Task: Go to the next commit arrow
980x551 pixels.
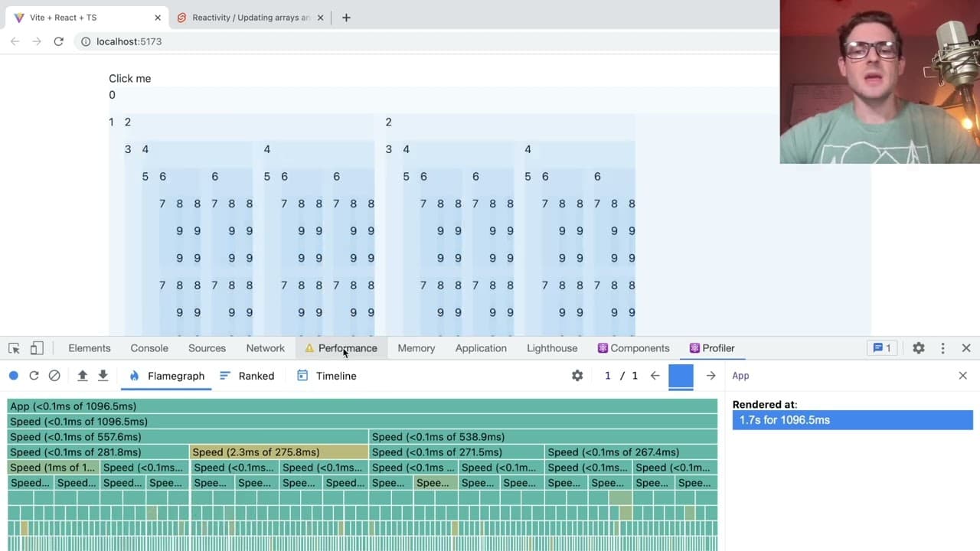Action: 710,376
